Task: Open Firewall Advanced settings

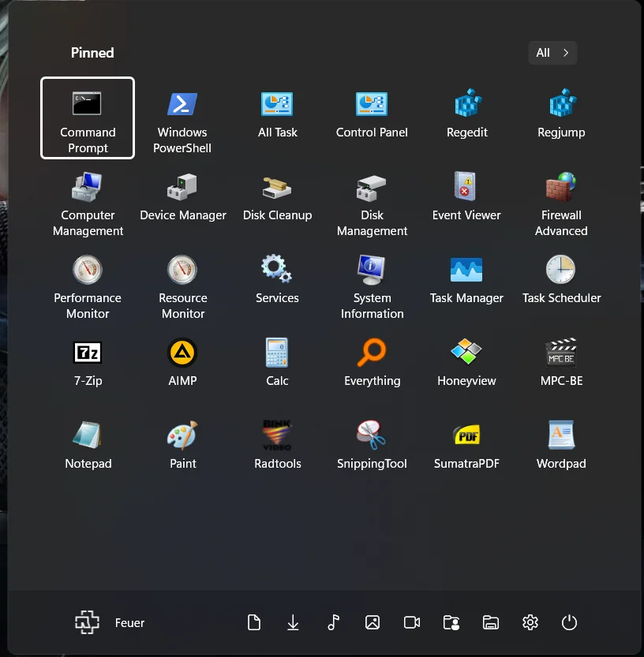Action: point(561,200)
